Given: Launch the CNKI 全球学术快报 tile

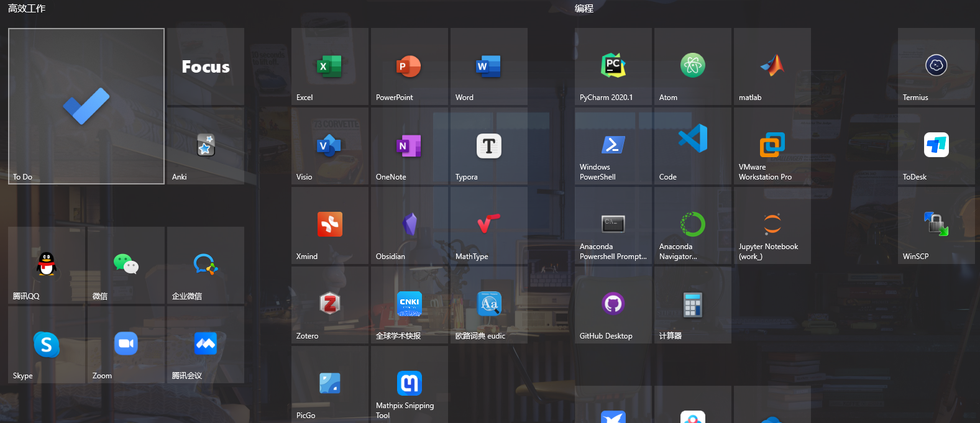Looking at the screenshot, I should click(410, 305).
